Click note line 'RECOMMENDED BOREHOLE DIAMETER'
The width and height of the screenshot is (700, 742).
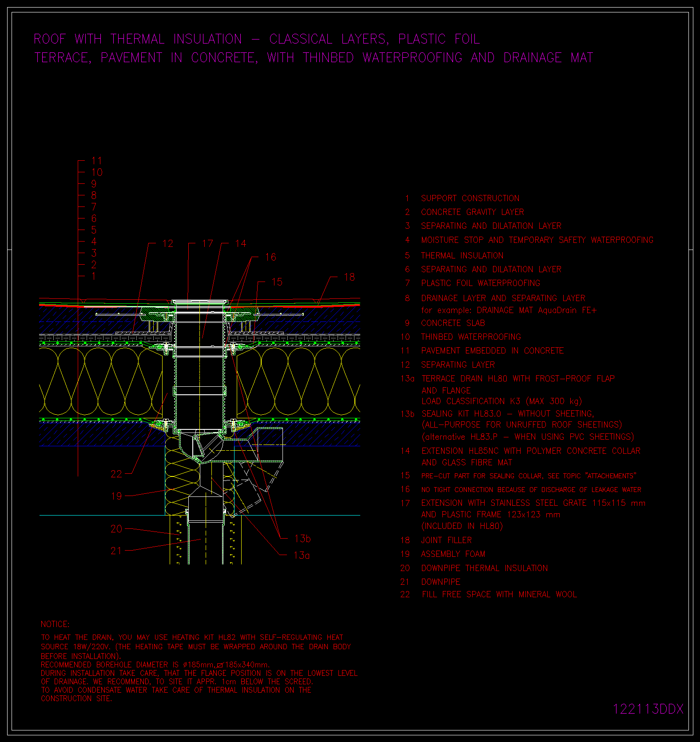(155, 665)
